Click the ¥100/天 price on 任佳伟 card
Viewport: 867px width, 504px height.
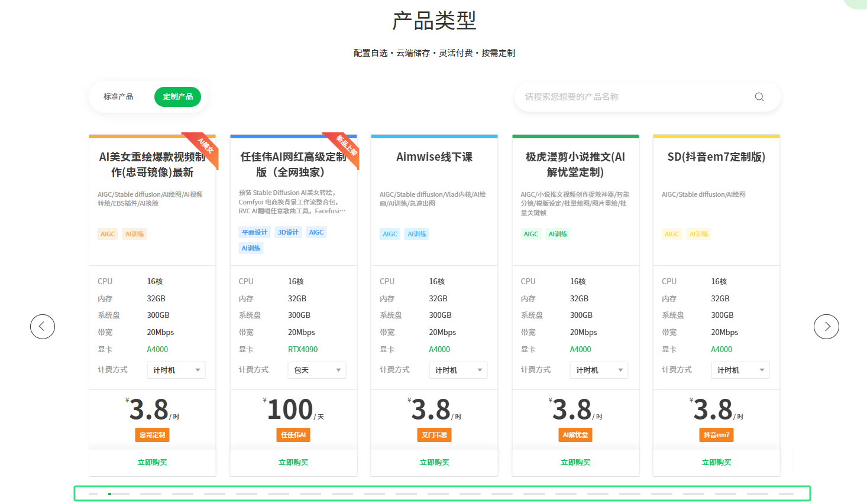(x=293, y=409)
